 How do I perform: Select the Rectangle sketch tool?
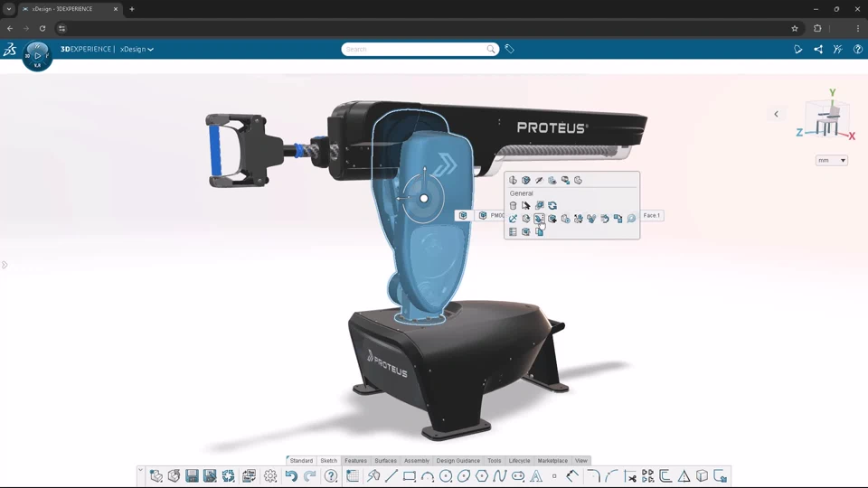tap(410, 476)
